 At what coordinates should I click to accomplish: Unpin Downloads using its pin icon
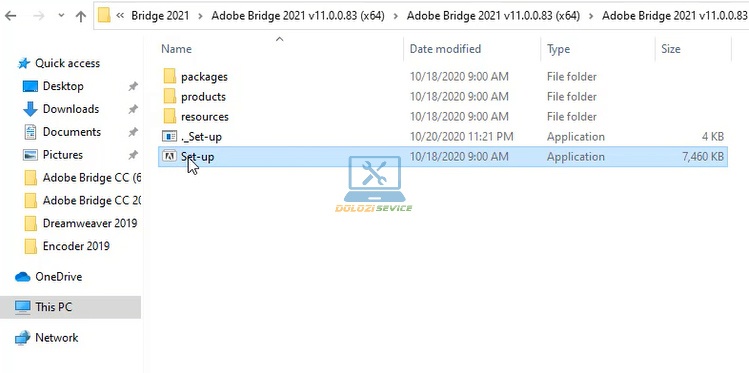[x=133, y=109]
